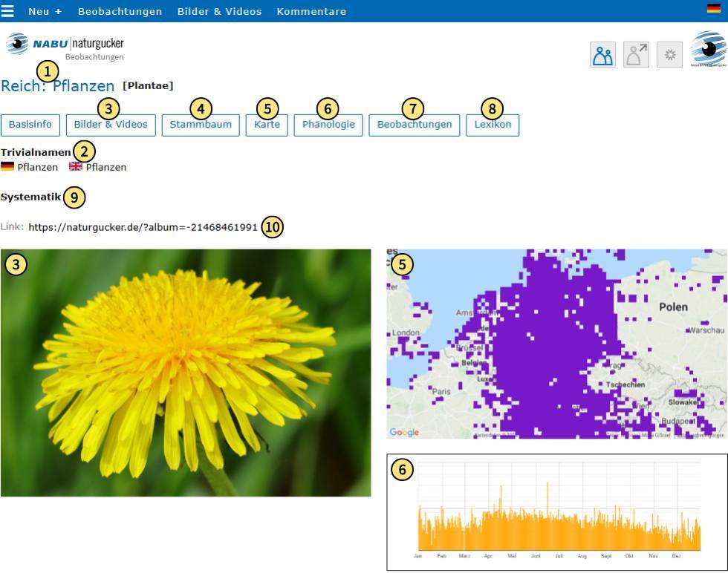The image size is (728, 573).
Task: Open the Lexikon tab button
Action: pyautogui.click(x=493, y=125)
